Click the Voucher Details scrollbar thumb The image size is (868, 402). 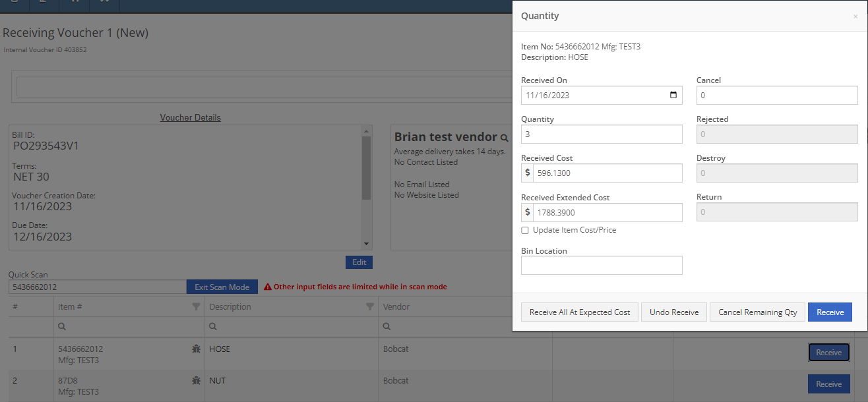click(x=367, y=167)
